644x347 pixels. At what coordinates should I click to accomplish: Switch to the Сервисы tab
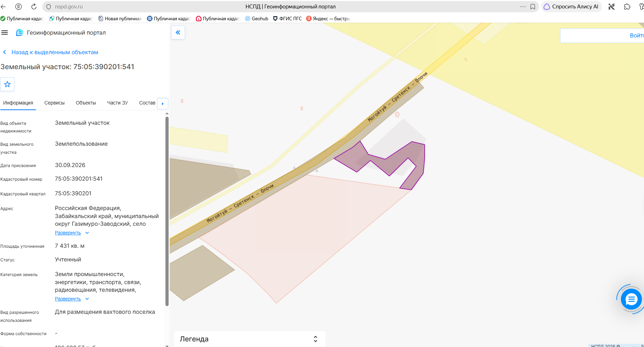click(x=55, y=103)
